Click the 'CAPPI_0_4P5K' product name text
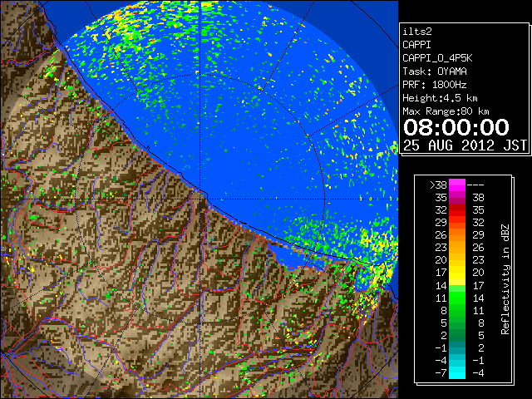532x399 pixels. coord(437,58)
